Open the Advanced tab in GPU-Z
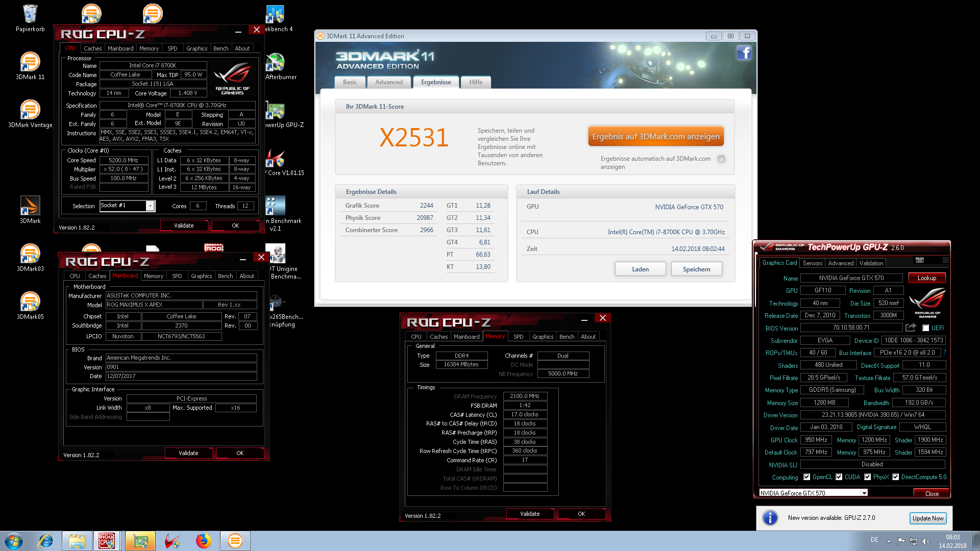 (841, 263)
